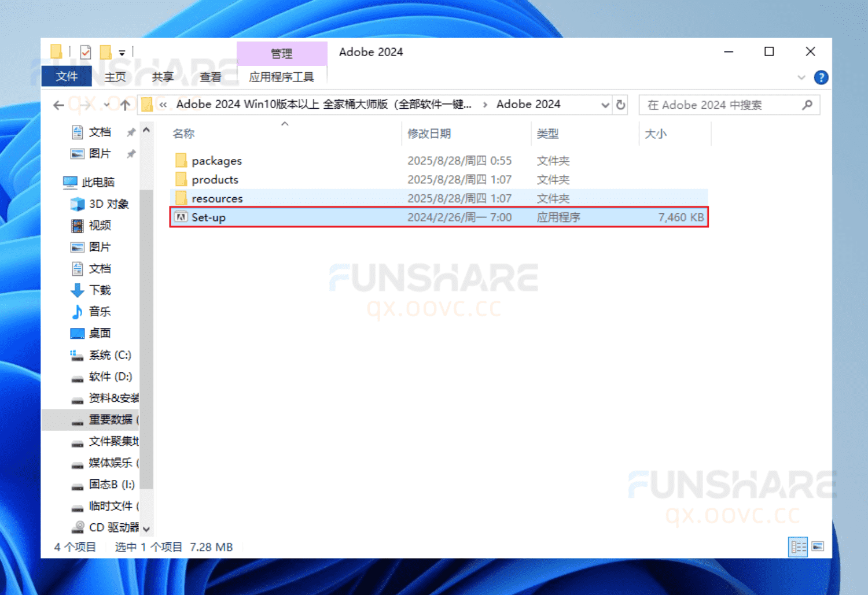
Task: Navigate up one folder level
Action: [x=126, y=105]
